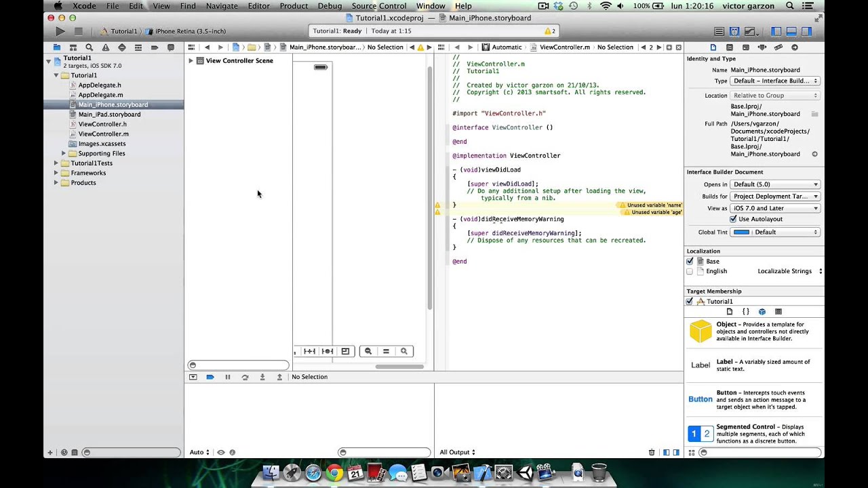Show the Attributes inspector
This screenshot has height=488, width=868.
coord(762,47)
